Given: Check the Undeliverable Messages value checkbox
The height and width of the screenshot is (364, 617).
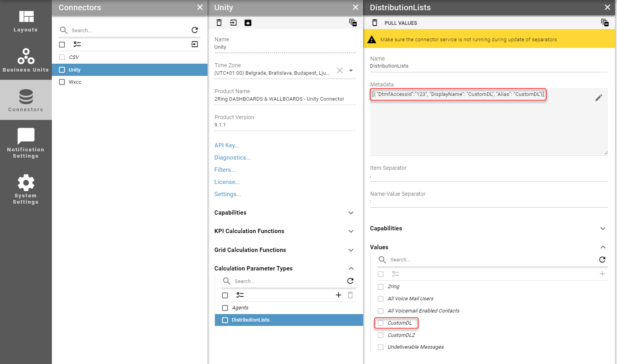Looking at the screenshot, I should (380, 347).
